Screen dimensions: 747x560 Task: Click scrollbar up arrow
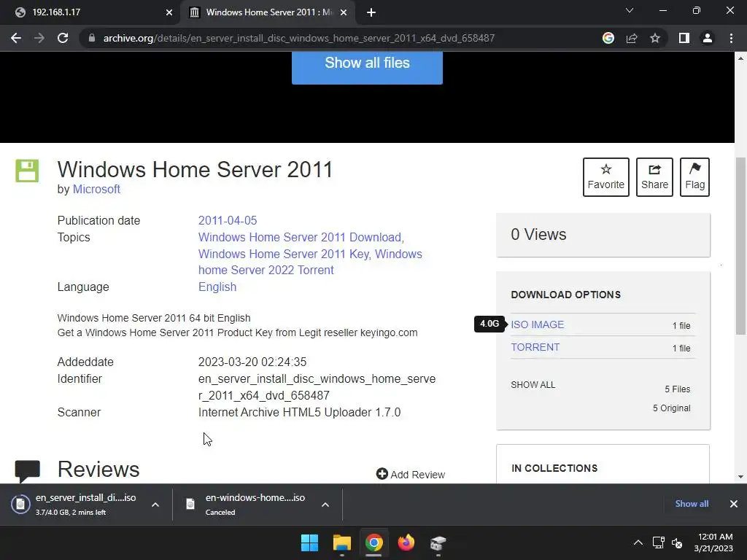click(x=740, y=58)
